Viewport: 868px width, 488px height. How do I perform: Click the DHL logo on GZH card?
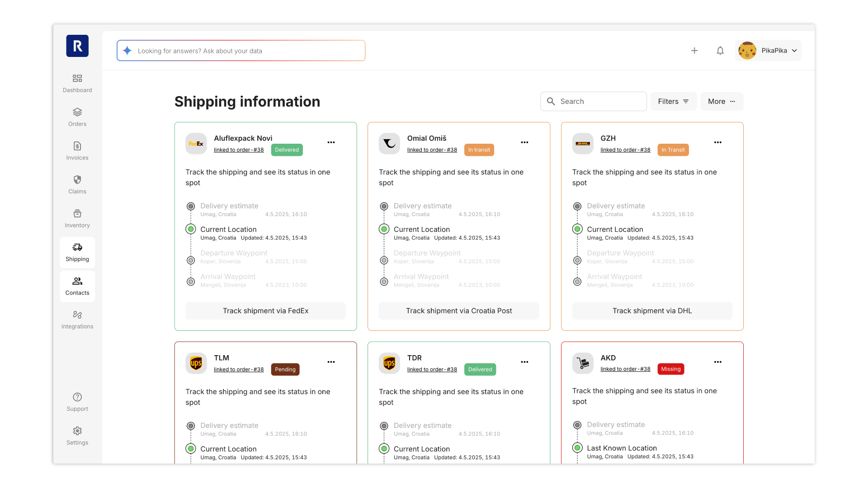point(583,144)
